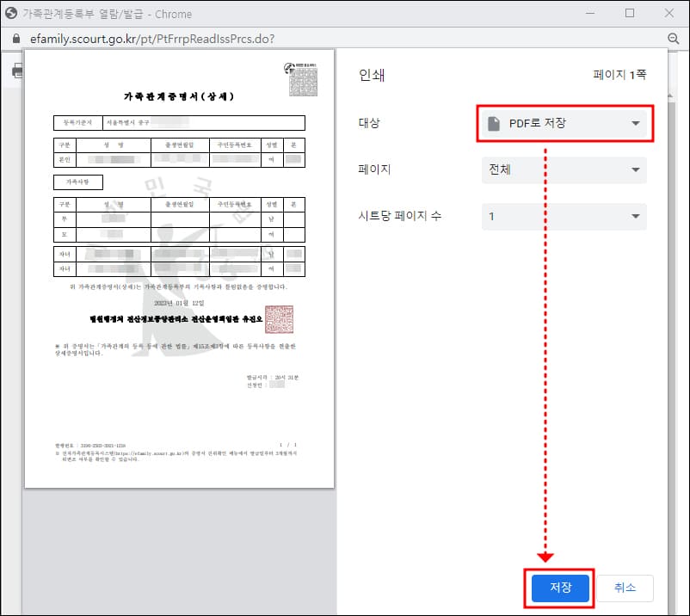The height and width of the screenshot is (616, 690).
Task: Click the 취소 cancel button
Action: click(625, 588)
